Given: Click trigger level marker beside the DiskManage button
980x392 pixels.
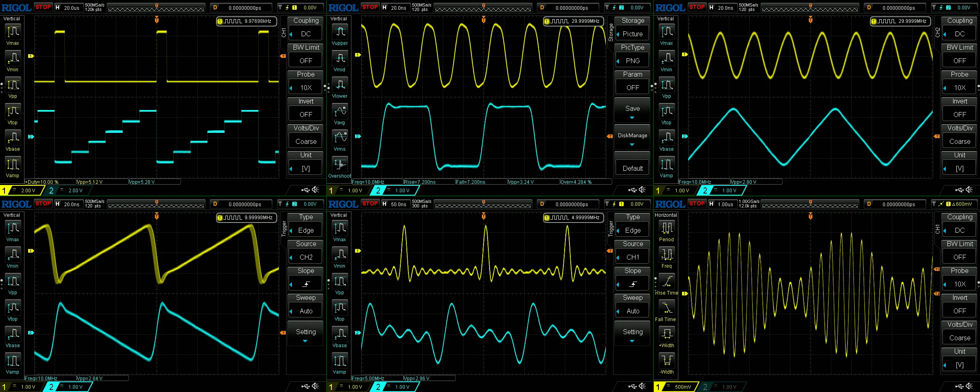Looking at the screenshot, I should 610,136.
